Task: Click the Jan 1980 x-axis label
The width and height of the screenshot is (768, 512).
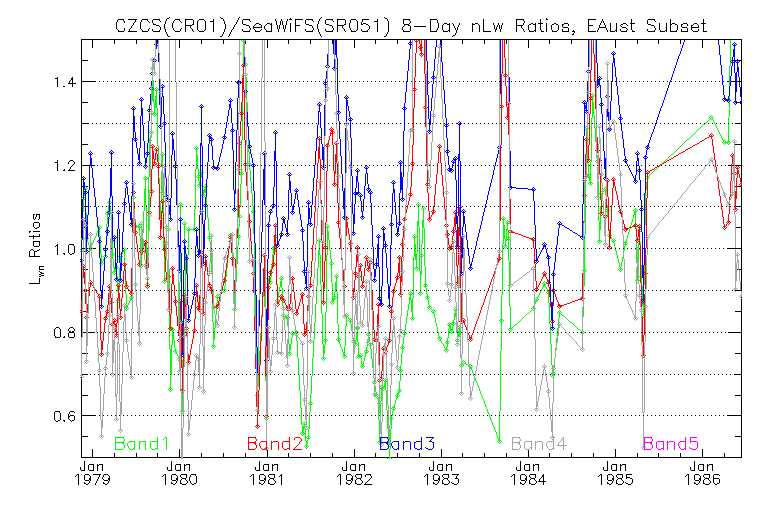Action: (179, 473)
